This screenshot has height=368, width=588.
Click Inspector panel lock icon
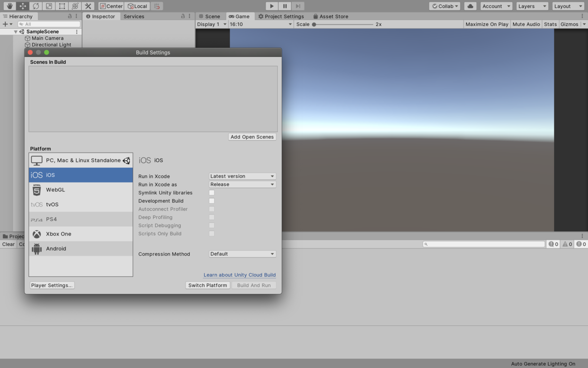pyautogui.click(x=183, y=16)
